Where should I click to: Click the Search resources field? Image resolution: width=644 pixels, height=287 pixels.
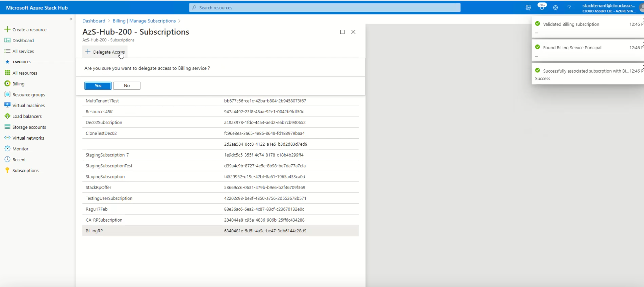[325, 7]
